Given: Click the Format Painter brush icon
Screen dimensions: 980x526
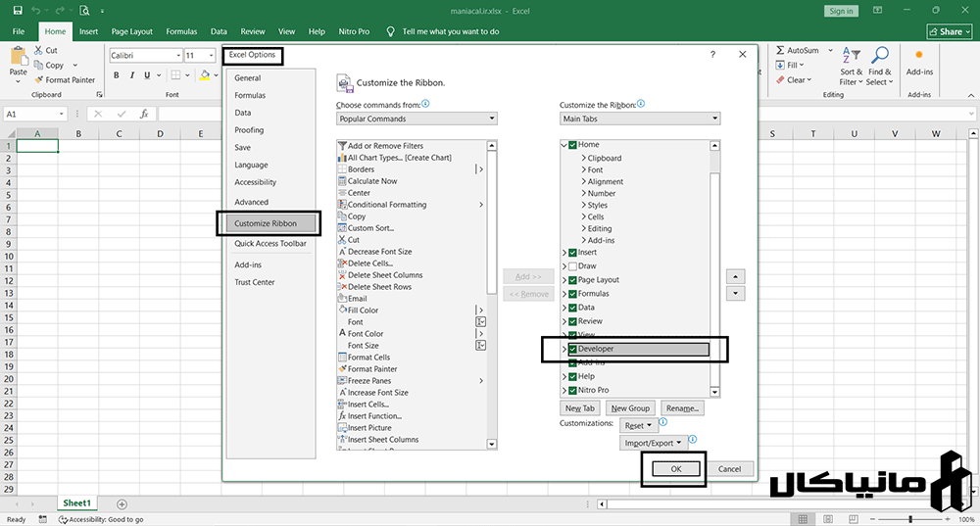Looking at the screenshot, I should (x=39, y=80).
